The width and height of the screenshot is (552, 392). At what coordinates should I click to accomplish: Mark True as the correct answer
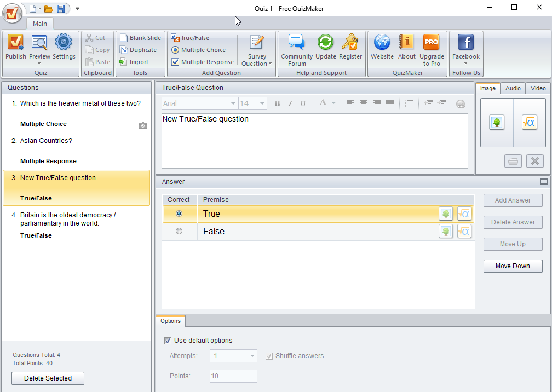click(x=179, y=214)
